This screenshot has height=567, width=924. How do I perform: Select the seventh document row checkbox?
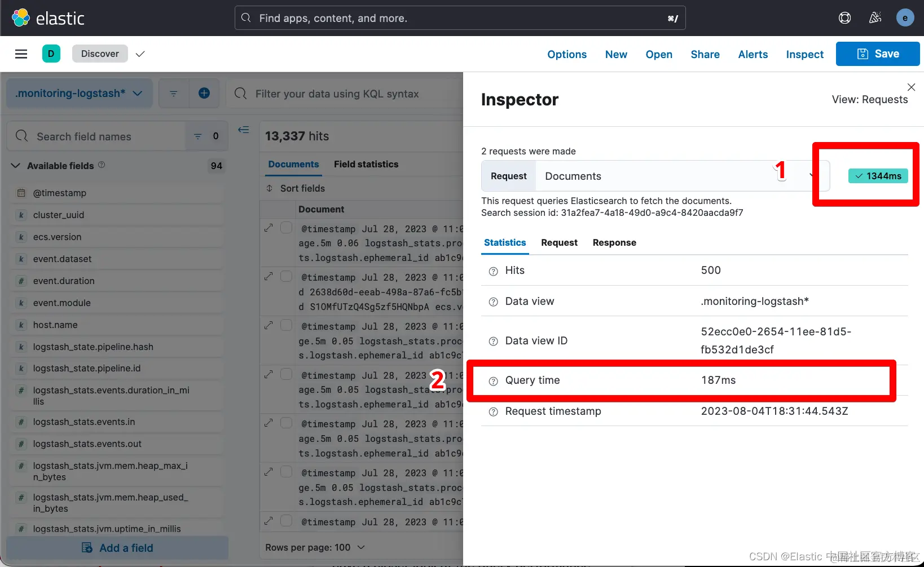click(287, 521)
